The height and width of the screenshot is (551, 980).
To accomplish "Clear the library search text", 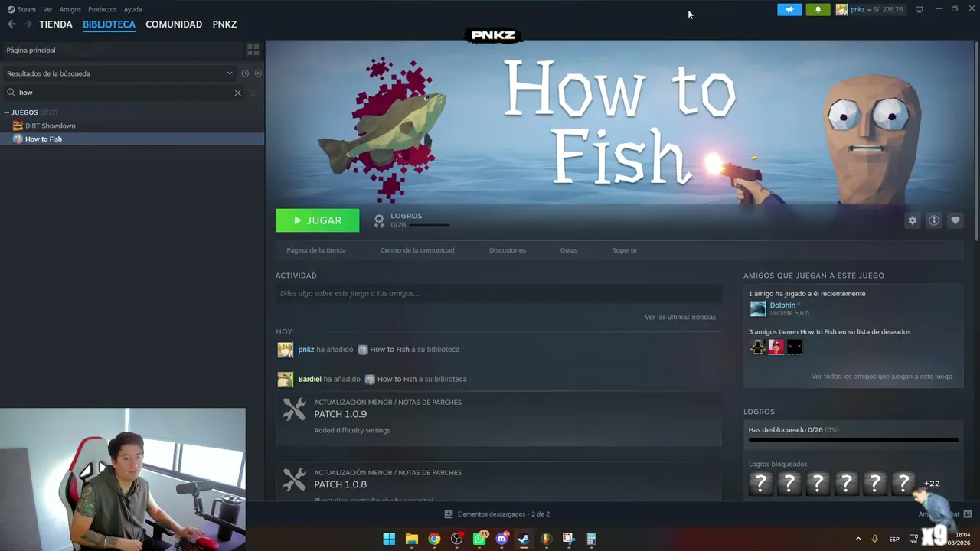I will [237, 93].
